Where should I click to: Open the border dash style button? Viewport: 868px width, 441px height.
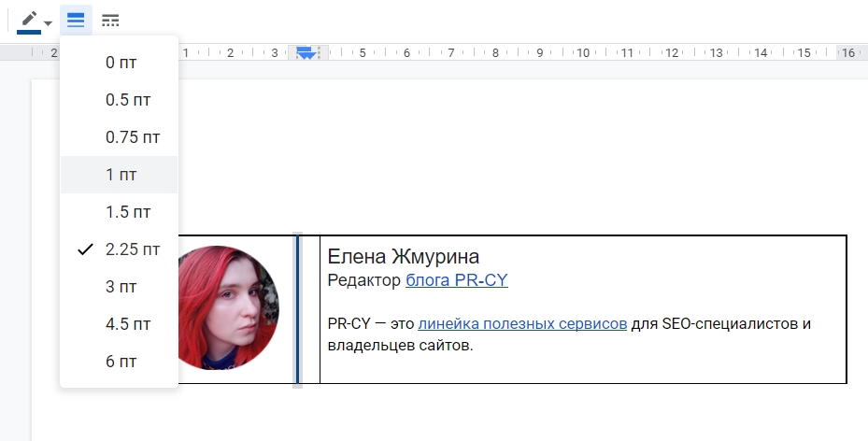pos(110,21)
